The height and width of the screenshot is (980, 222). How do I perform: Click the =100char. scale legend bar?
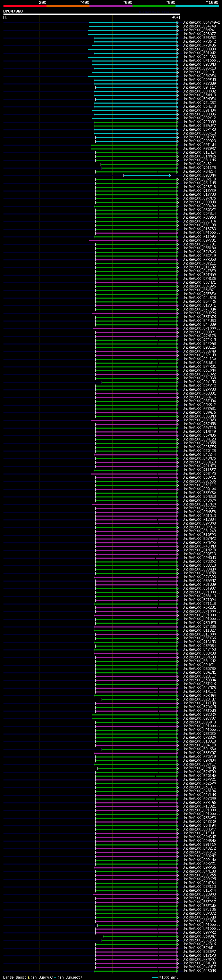tap(155, 977)
